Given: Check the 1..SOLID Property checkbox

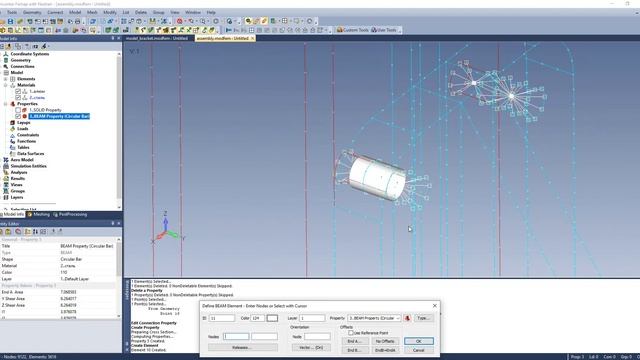Looking at the screenshot, I should 18,110.
